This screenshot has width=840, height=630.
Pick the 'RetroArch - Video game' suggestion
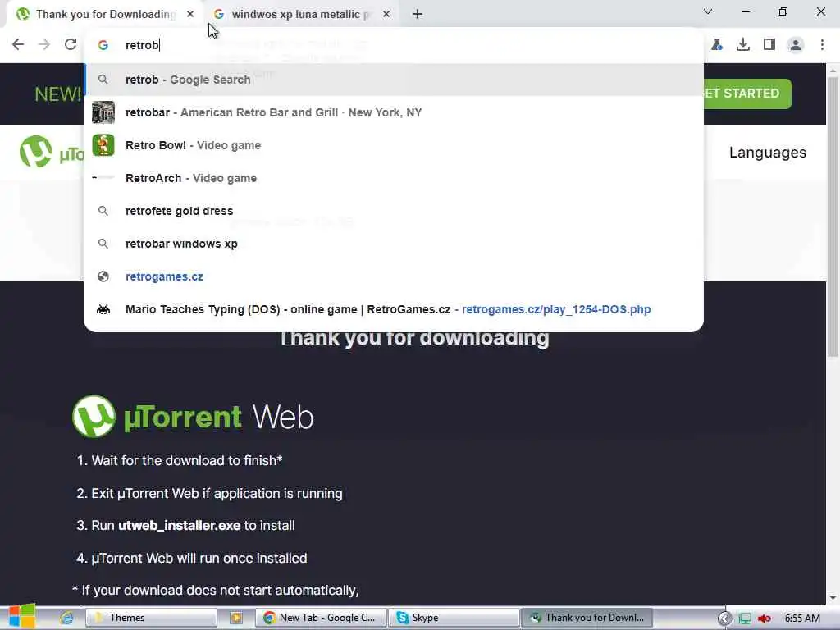tap(394, 178)
